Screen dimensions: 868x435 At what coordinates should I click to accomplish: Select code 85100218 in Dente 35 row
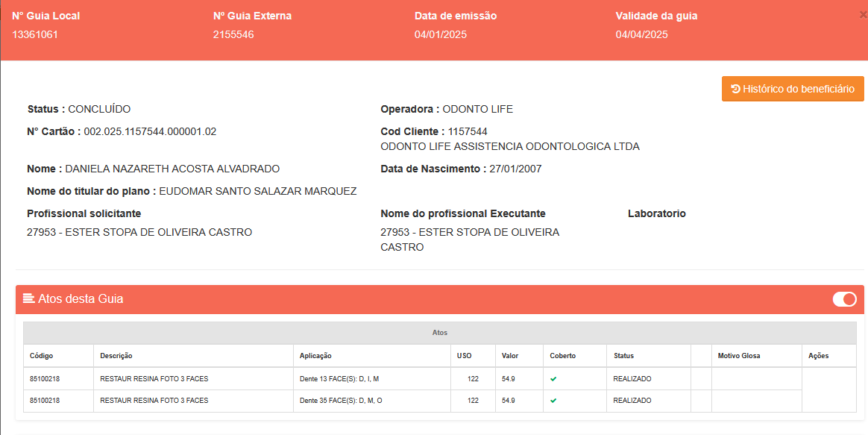(x=45, y=400)
